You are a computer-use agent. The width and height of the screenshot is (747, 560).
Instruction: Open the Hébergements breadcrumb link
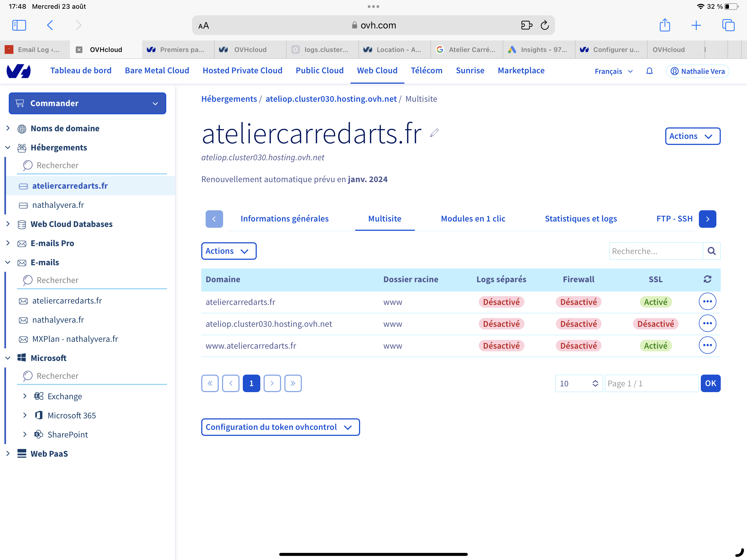tap(229, 99)
